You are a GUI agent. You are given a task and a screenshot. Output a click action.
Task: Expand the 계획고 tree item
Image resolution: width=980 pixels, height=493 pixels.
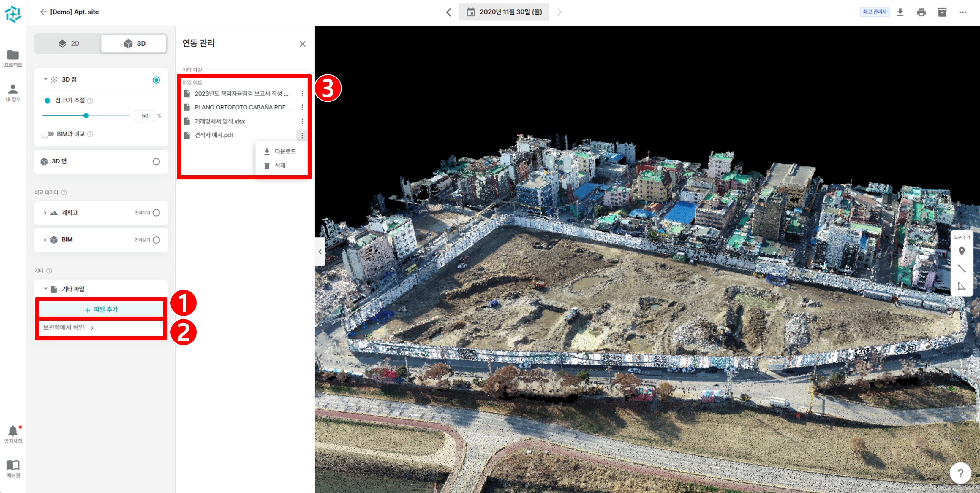[x=45, y=213]
